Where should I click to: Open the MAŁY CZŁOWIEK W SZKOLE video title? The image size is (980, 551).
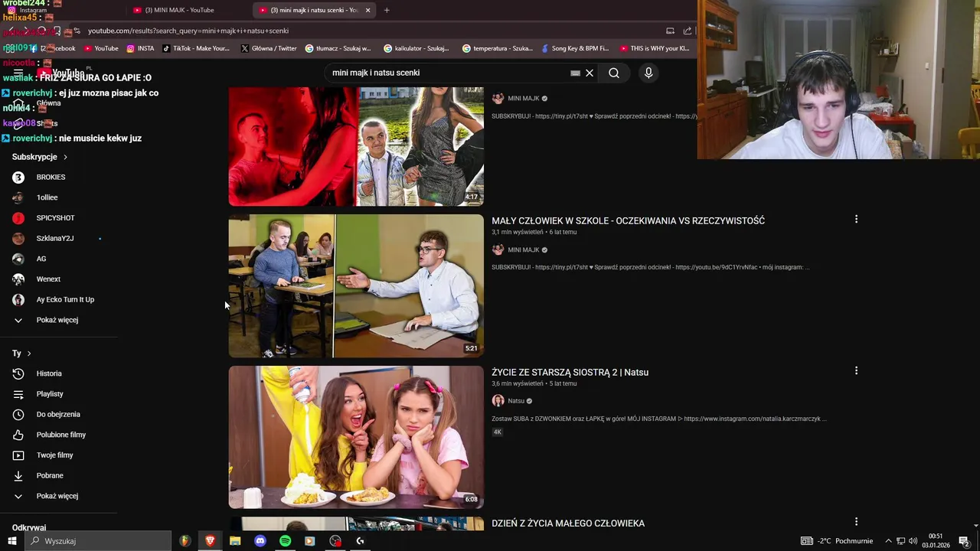pyautogui.click(x=628, y=220)
